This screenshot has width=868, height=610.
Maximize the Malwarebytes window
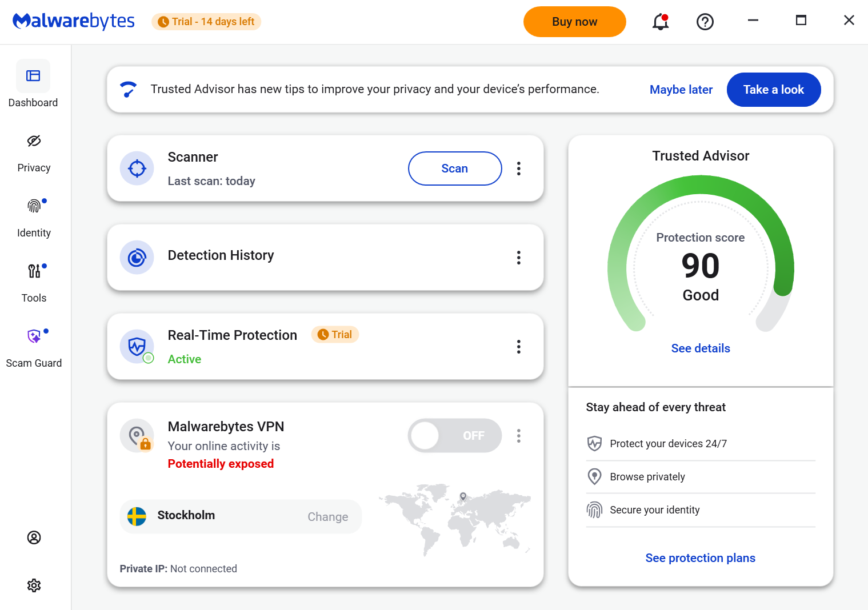point(801,21)
